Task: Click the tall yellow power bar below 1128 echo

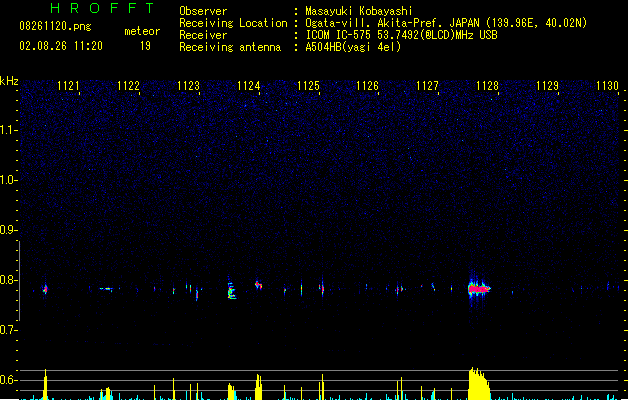Action: coord(479,384)
